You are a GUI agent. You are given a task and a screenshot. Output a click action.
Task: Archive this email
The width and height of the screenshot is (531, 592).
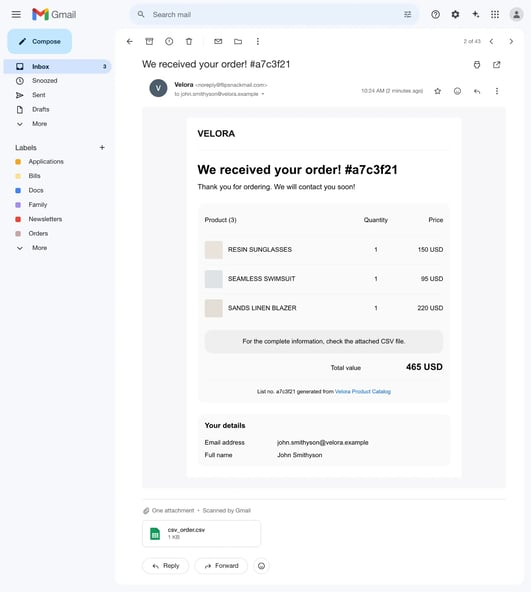point(150,42)
